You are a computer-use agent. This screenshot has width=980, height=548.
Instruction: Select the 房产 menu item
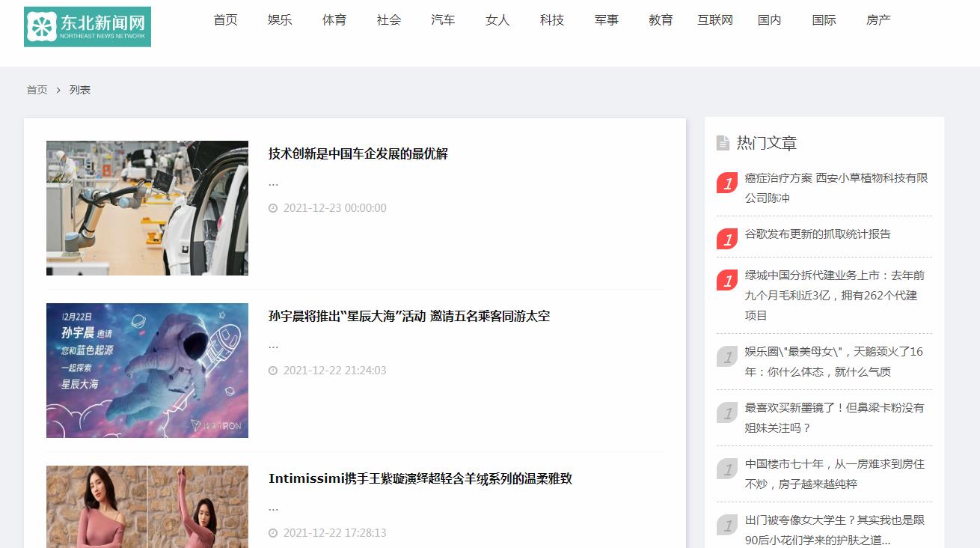coord(878,20)
